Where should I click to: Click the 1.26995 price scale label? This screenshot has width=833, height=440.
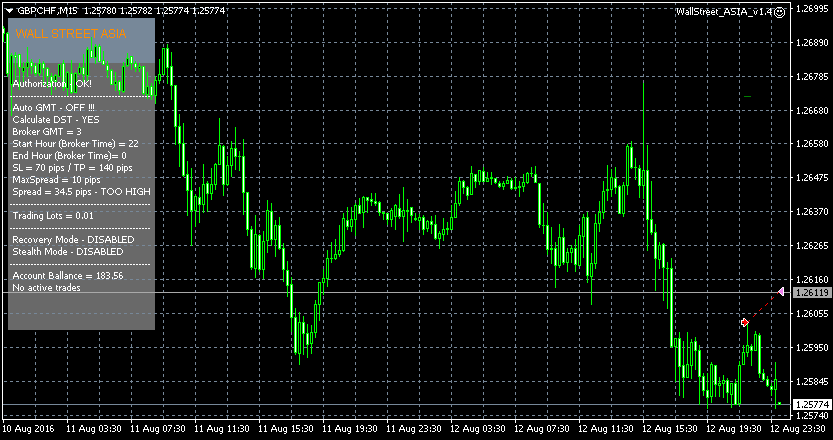[x=810, y=9]
